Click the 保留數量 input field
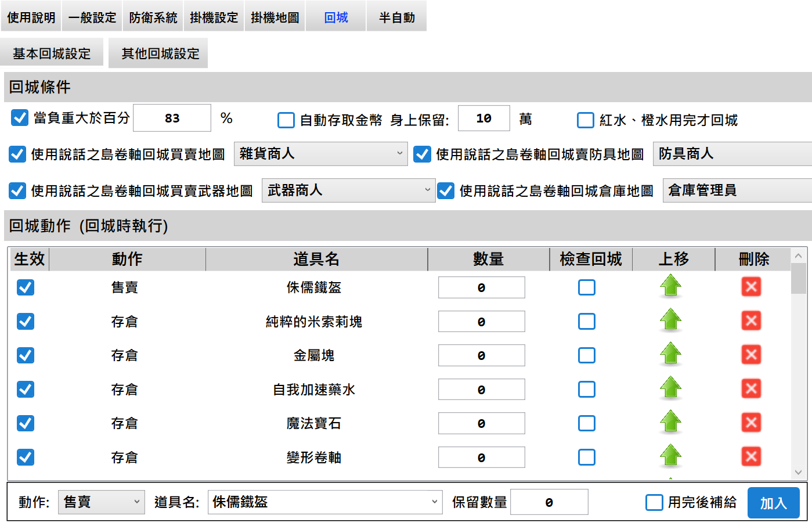Screen dimensions: 812x526 click(548, 502)
